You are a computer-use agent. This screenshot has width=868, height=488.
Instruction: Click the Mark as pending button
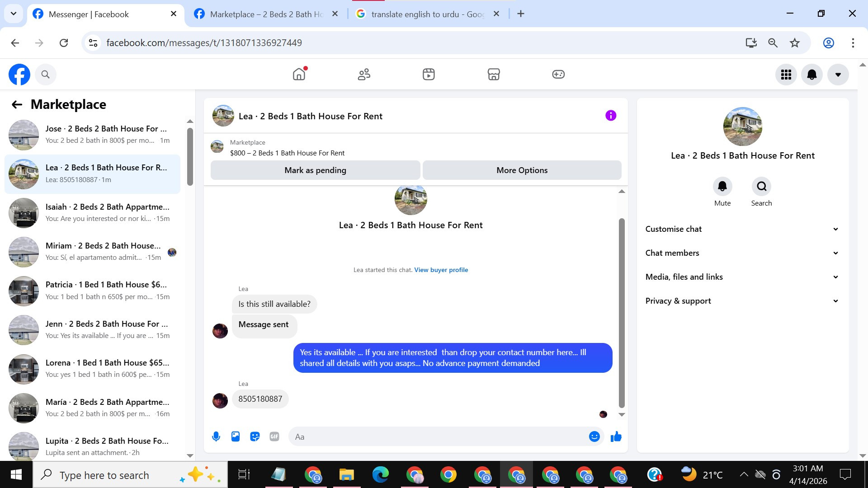pyautogui.click(x=315, y=170)
